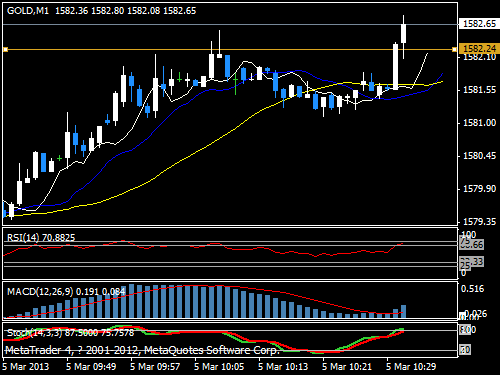
Task: Click the 1579.35 price scale value
Action: (x=479, y=222)
